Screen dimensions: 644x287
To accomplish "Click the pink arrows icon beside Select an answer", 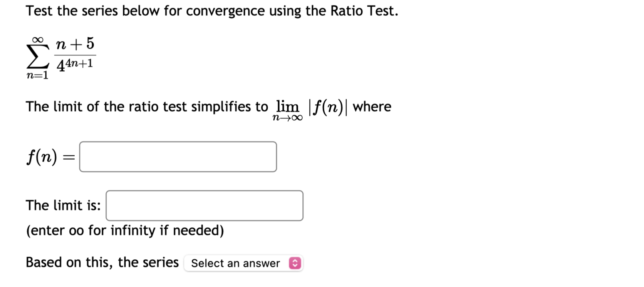I will [x=295, y=264].
